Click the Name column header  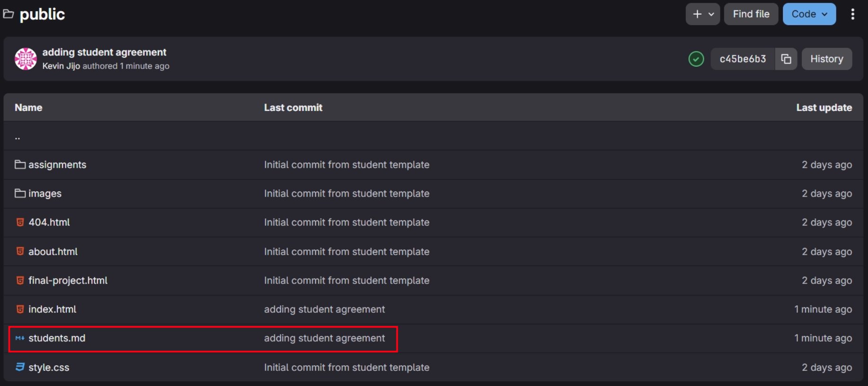28,107
